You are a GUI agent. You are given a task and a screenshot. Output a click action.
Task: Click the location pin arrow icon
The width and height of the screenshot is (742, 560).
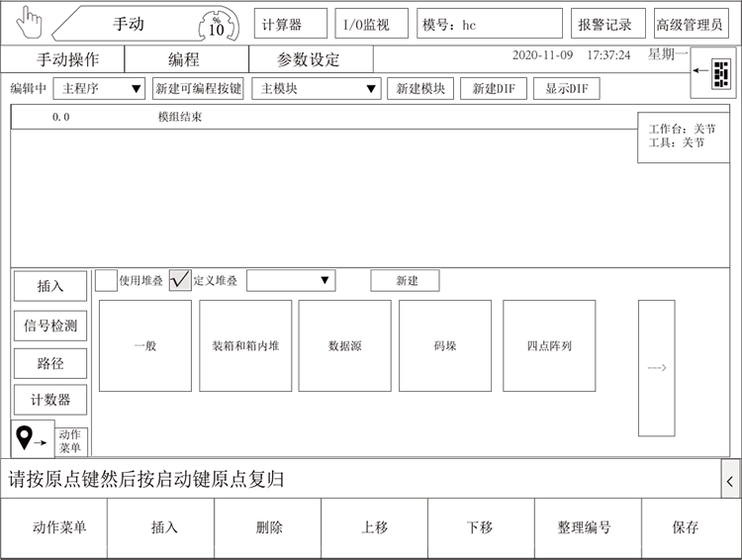(31, 437)
